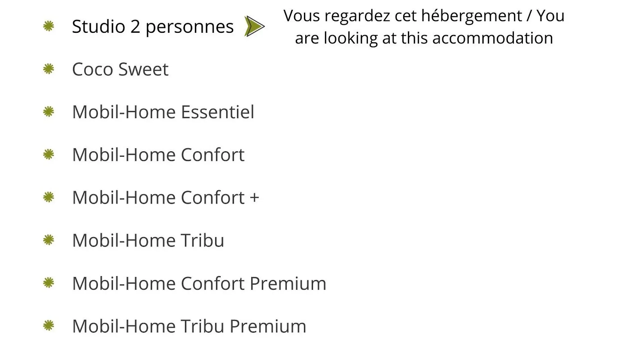This screenshot has width=644, height=362.
Task: Click the star bullet beside Mobil-Home Confort
Action: point(49,155)
